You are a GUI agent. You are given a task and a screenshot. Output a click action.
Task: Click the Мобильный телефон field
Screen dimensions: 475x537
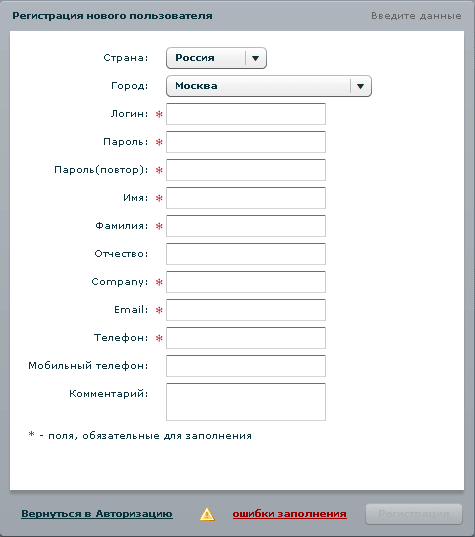click(x=246, y=366)
